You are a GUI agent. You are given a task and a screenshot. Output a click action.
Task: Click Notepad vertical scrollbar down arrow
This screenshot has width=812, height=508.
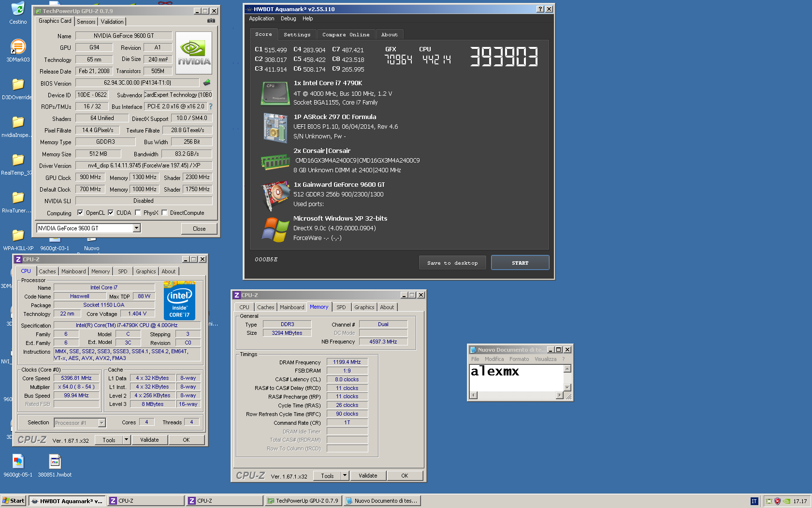pyautogui.click(x=567, y=388)
